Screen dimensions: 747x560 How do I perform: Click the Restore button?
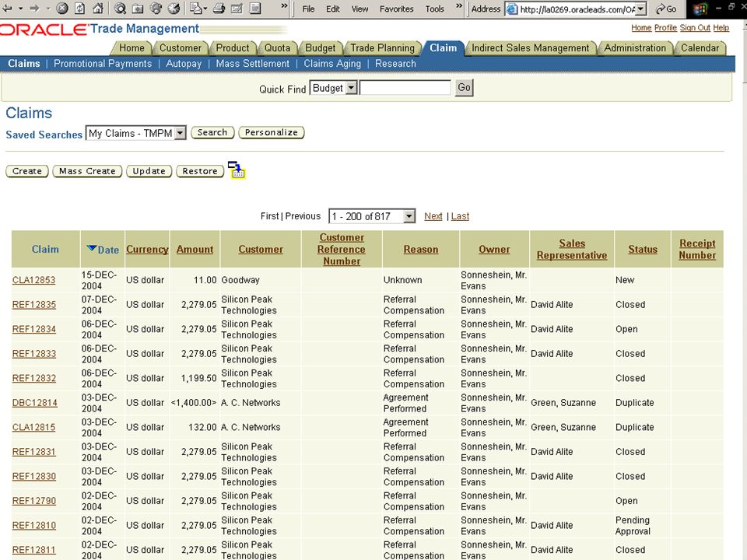(200, 171)
